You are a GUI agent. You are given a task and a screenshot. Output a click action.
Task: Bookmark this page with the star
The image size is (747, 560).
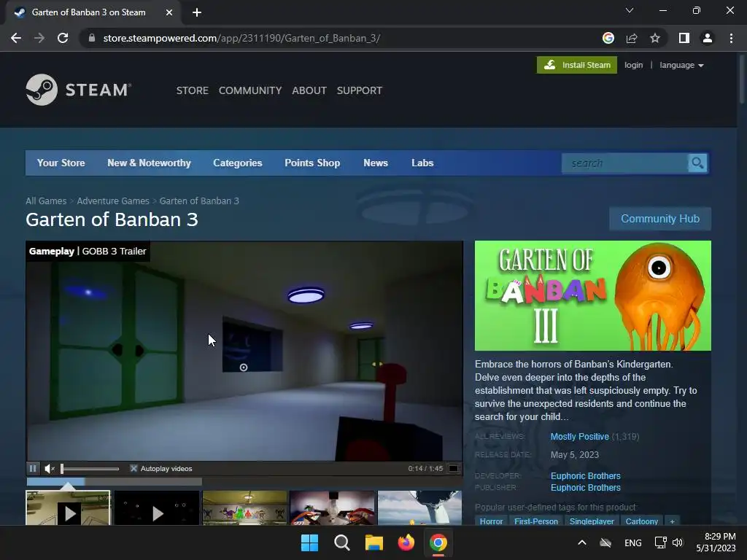coord(655,38)
